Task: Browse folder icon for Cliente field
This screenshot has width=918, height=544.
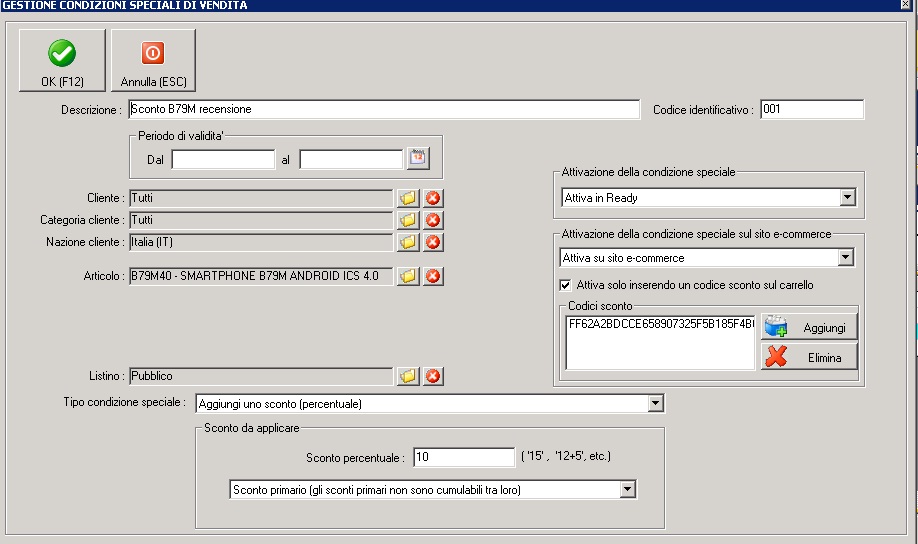Action: pos(408,198)
